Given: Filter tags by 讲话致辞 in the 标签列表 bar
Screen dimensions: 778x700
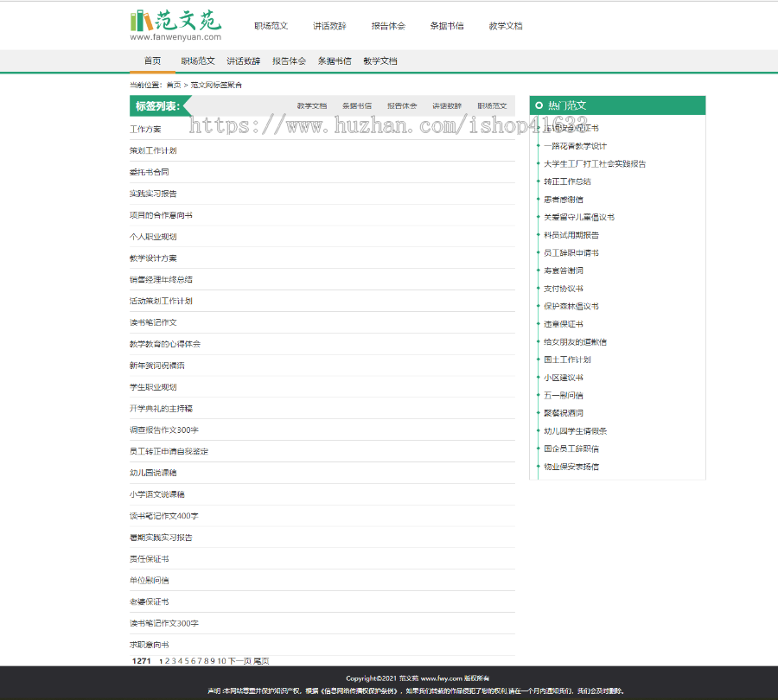Looking at the screenshot, I should tap(447, 105).
